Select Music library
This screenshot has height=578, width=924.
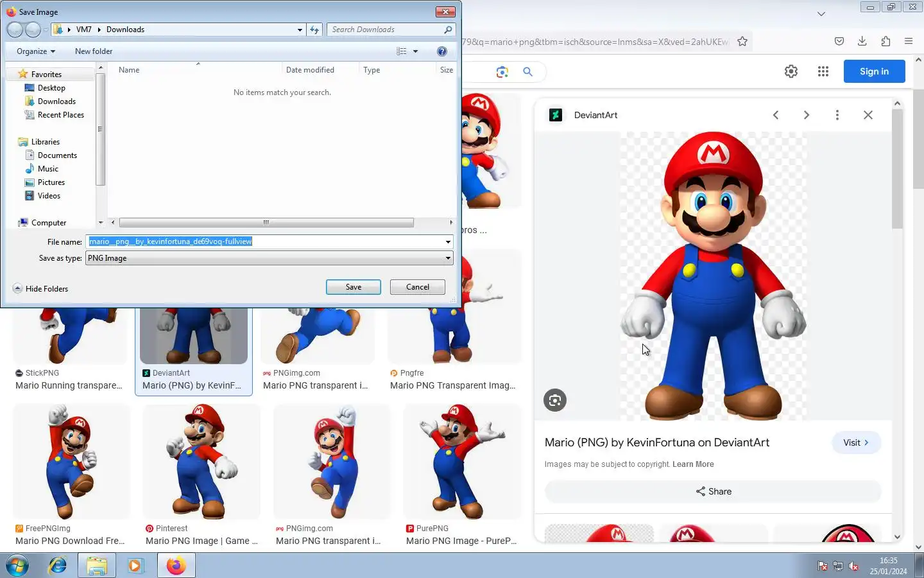48,169
